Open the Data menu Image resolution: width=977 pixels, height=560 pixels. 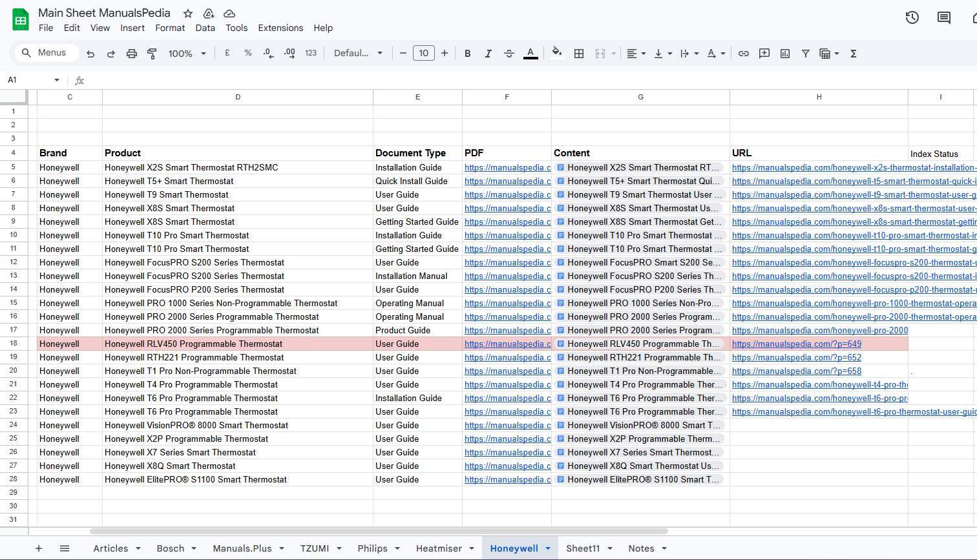pos(205,28)
